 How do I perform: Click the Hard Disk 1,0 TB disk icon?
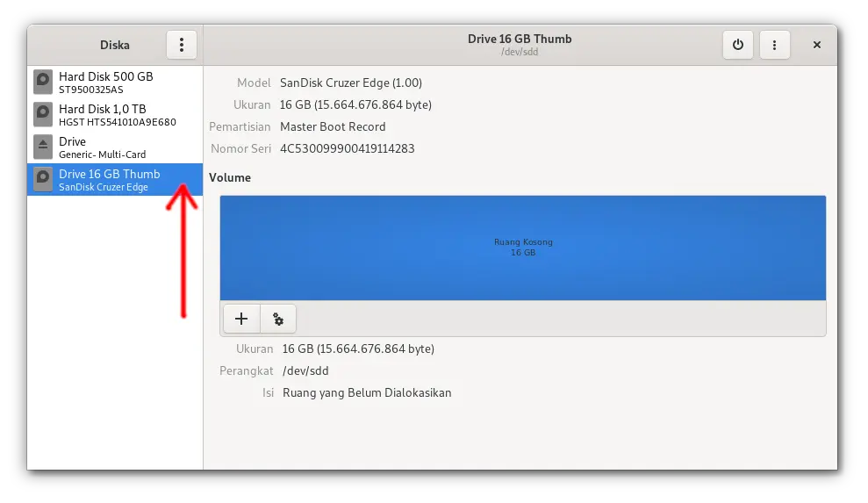tap(43, 115)
